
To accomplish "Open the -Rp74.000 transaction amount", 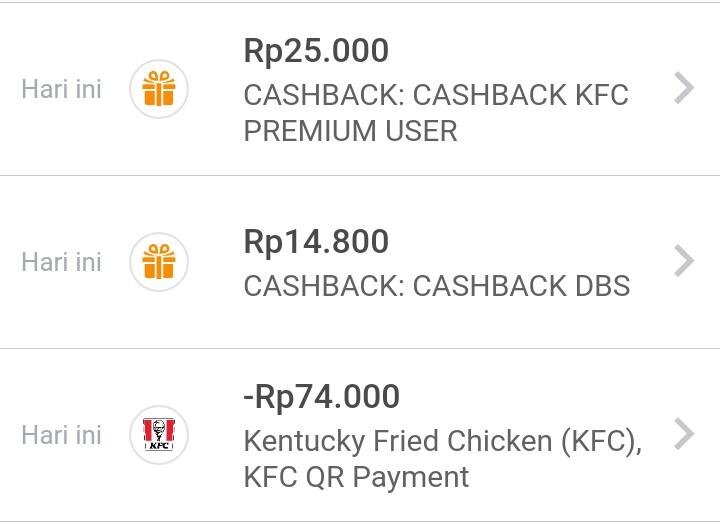I will [x=321, y=397].
